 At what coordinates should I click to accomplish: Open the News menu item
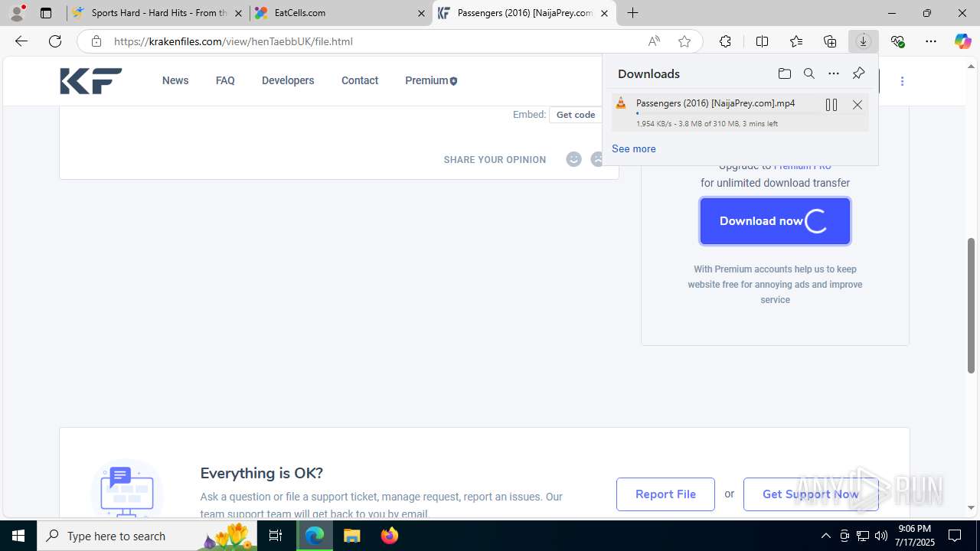pyautogui.click(x=175, y=80)
